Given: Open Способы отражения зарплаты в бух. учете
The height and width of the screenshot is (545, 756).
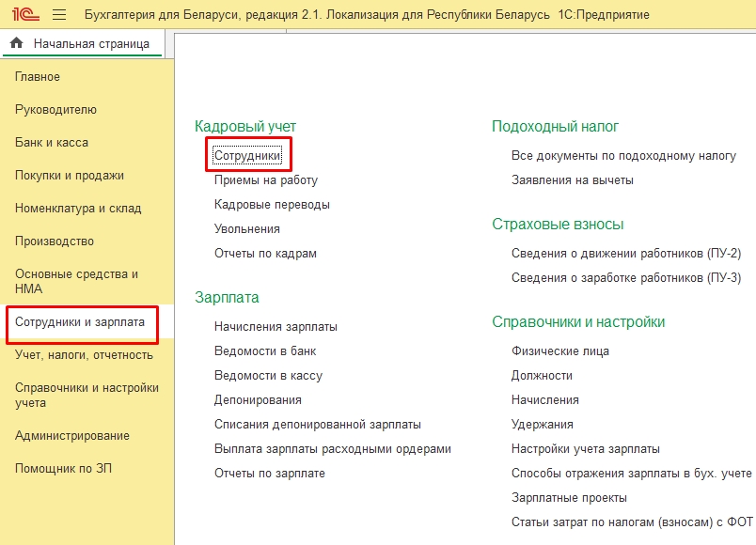Looking at the screenshot, I should (632, 474).
